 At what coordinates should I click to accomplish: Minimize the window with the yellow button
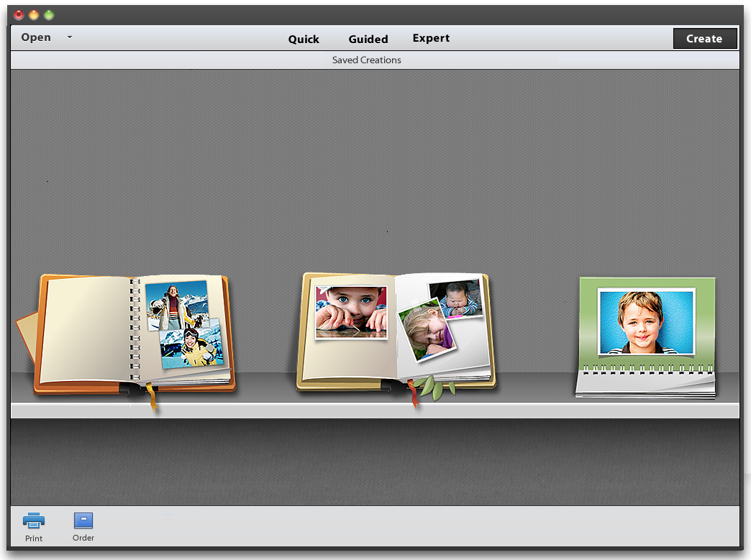[34, 15]
